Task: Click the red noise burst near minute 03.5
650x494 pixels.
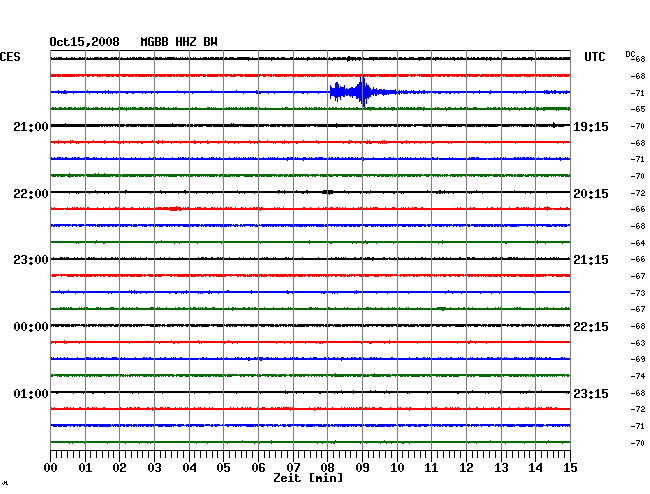Action: click(x=175, y=208)
